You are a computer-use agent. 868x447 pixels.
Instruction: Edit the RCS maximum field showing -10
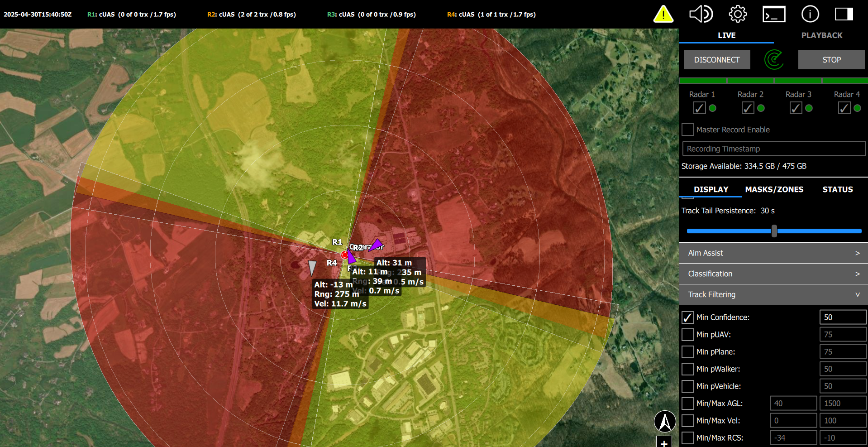pos(843,438)
